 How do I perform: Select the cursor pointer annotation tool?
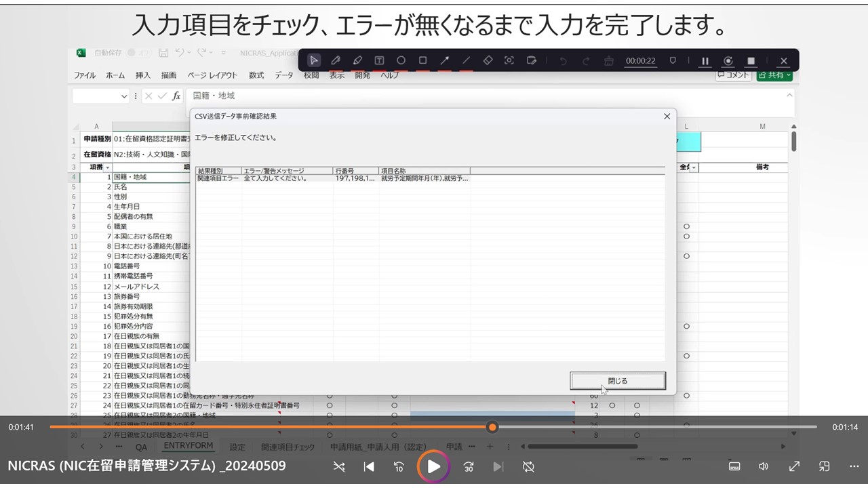[313, 60]
